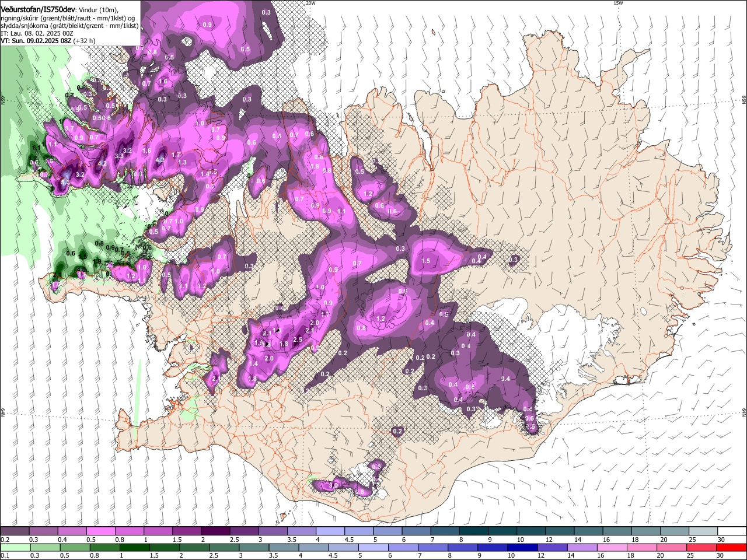747x560 pixels.
Task: Click the 0.2 label under the snow legend
Action: click(x=6, y=540)
